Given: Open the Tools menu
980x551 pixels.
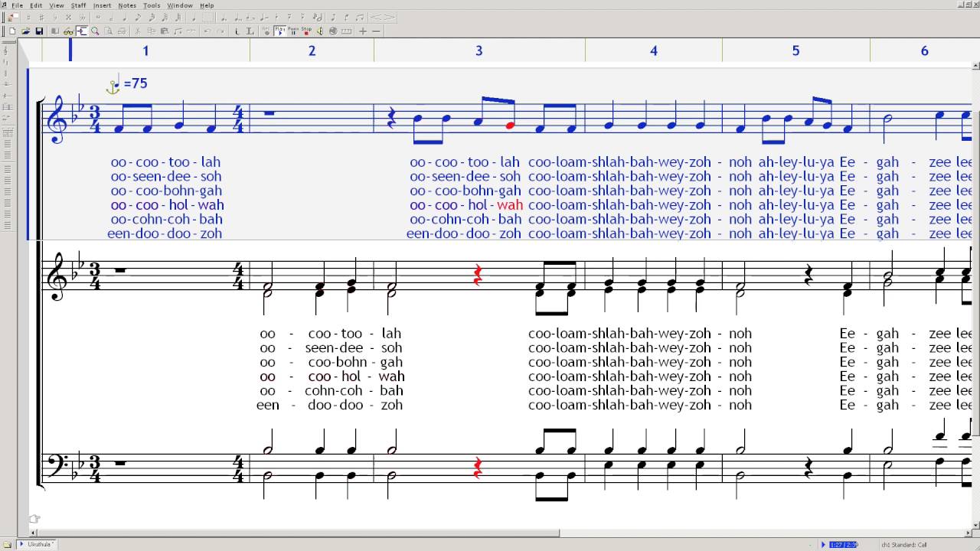Looking at the screenshot, I should pos(152,5).
